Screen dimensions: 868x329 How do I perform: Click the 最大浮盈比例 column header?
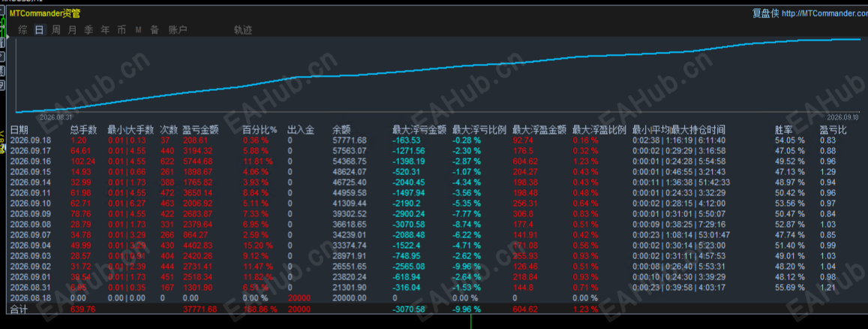coord(599,130)
